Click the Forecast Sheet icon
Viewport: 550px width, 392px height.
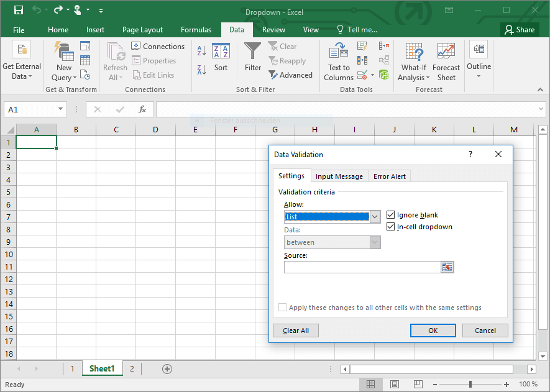pyautogui.click(x=446, y=52)
